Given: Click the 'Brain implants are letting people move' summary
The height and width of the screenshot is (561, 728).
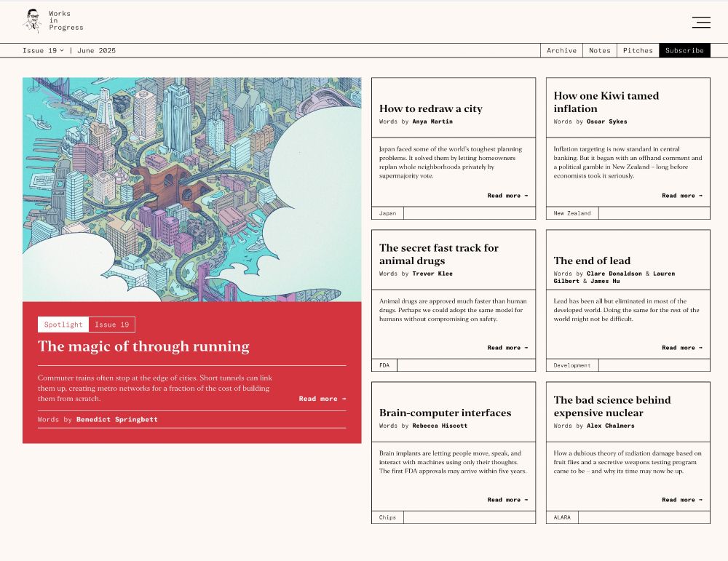Looking at the screenshot, I should point(453,462).
